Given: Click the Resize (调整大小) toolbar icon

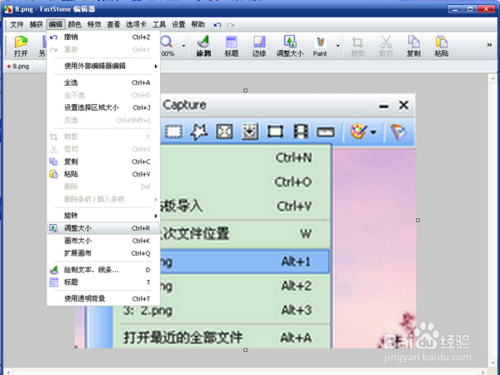Looking at the screenshot, I should click(290, 46).
